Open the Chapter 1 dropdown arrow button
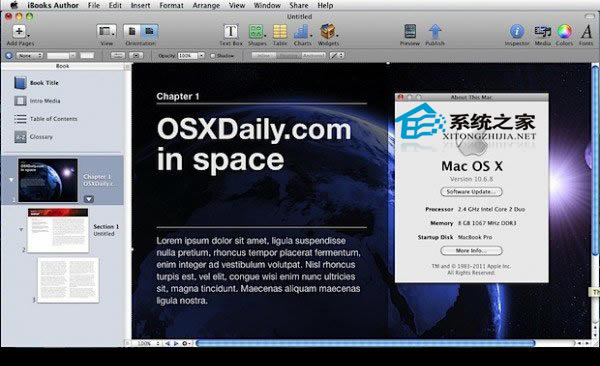This screenshot has height=366, width=600. tap(89, 199)
